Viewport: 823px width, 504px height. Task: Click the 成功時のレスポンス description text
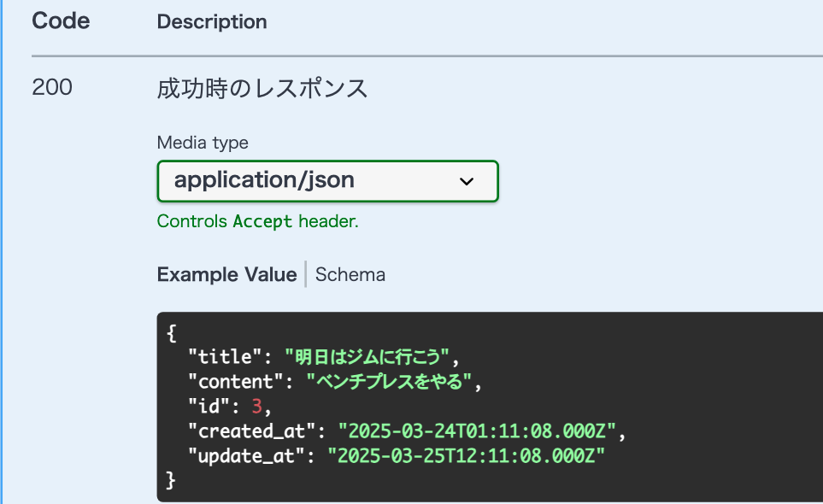click(x=262, y=88)
